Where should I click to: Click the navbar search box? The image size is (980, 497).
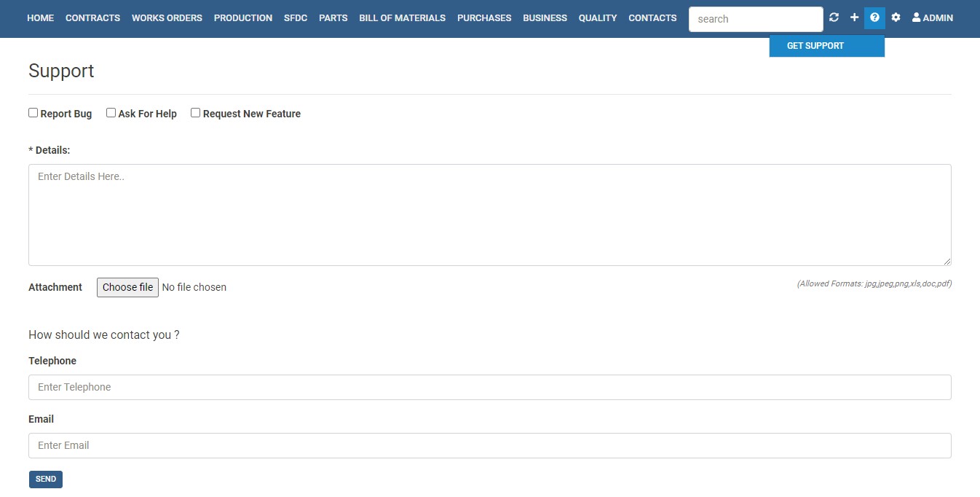click(x=755, y=19)
